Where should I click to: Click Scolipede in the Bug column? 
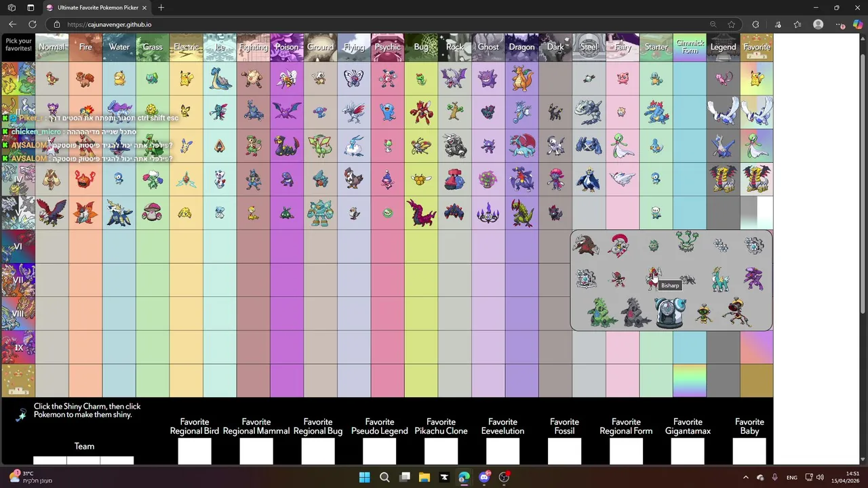pos(420,212)
